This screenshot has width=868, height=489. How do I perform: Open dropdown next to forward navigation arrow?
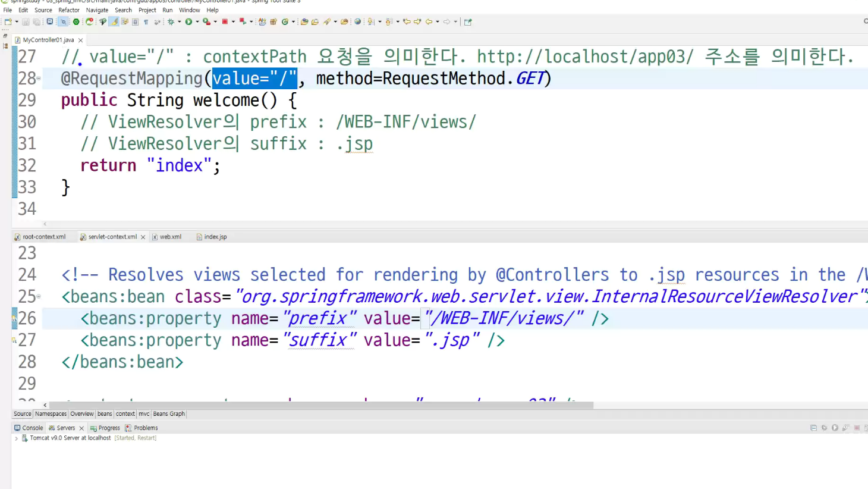(455, 22)
